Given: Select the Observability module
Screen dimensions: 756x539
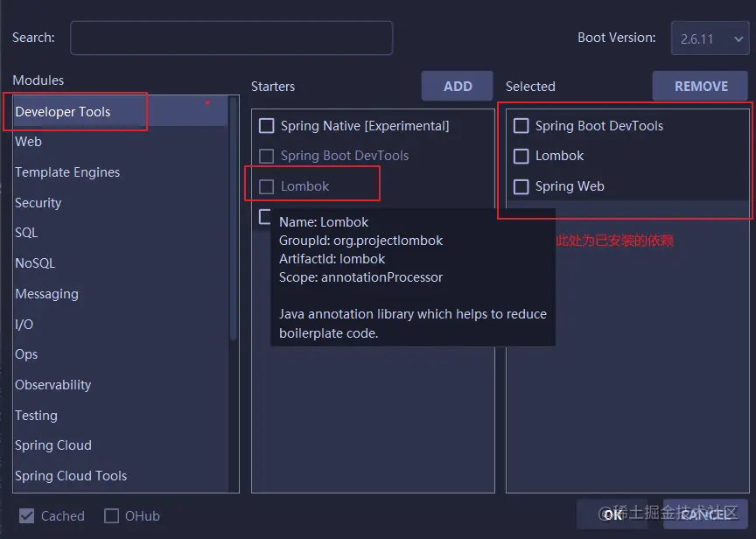Looking at the screenshot, I should (121, 385).
